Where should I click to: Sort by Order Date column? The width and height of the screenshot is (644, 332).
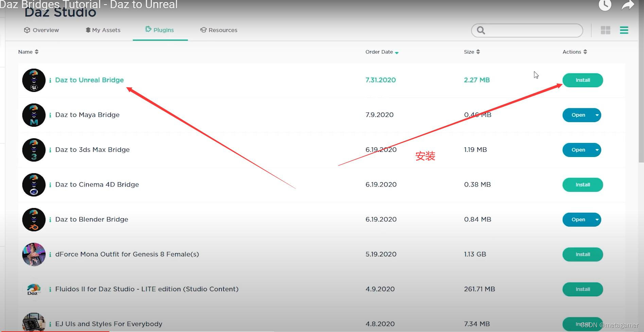point(382,52)
